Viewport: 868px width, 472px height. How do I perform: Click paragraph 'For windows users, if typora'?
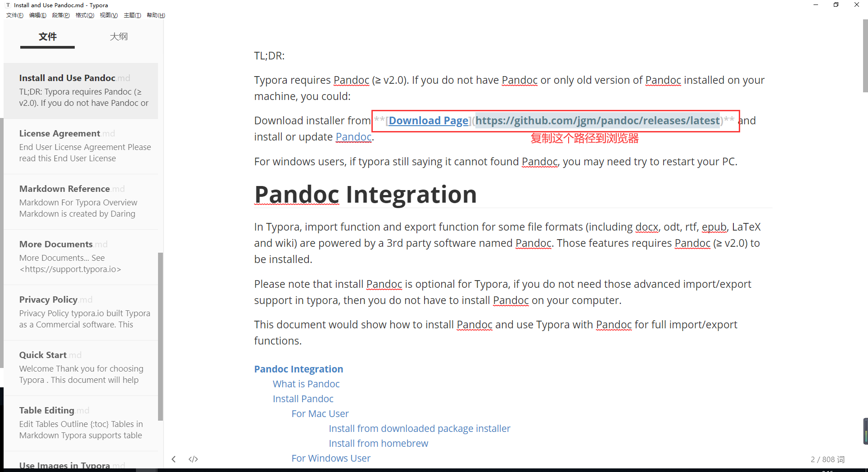(496, 162)
